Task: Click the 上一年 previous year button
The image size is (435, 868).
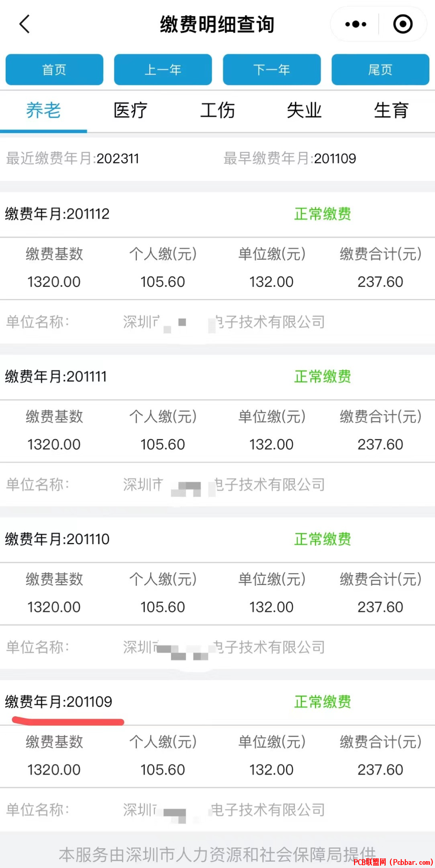Action: click(x=163, y=70)
